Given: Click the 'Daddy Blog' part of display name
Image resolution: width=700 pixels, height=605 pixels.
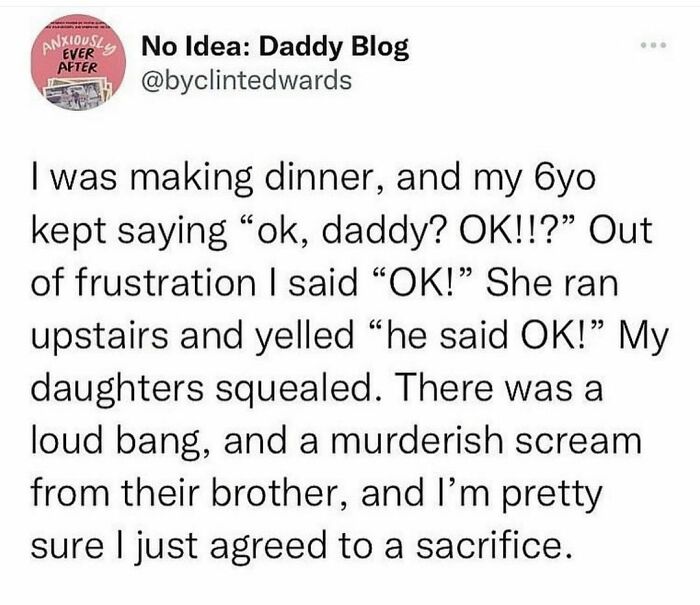Looking at the screenshot, I should [334, 47].
